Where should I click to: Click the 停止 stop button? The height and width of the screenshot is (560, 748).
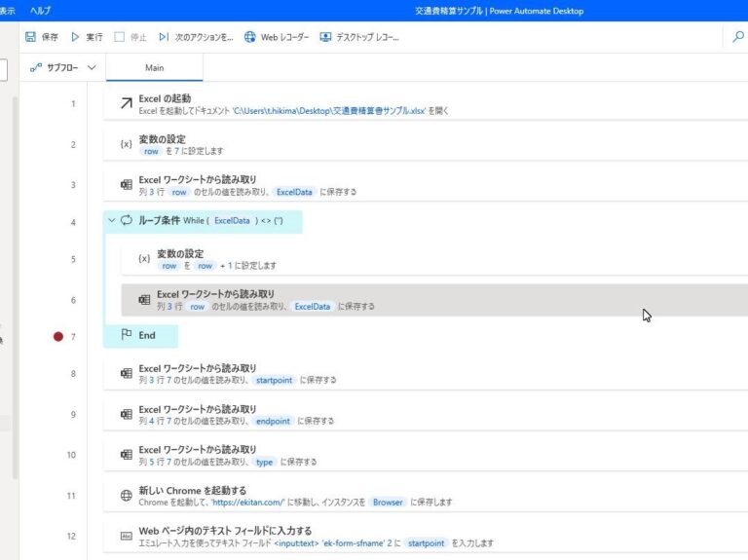pos(131,37)
